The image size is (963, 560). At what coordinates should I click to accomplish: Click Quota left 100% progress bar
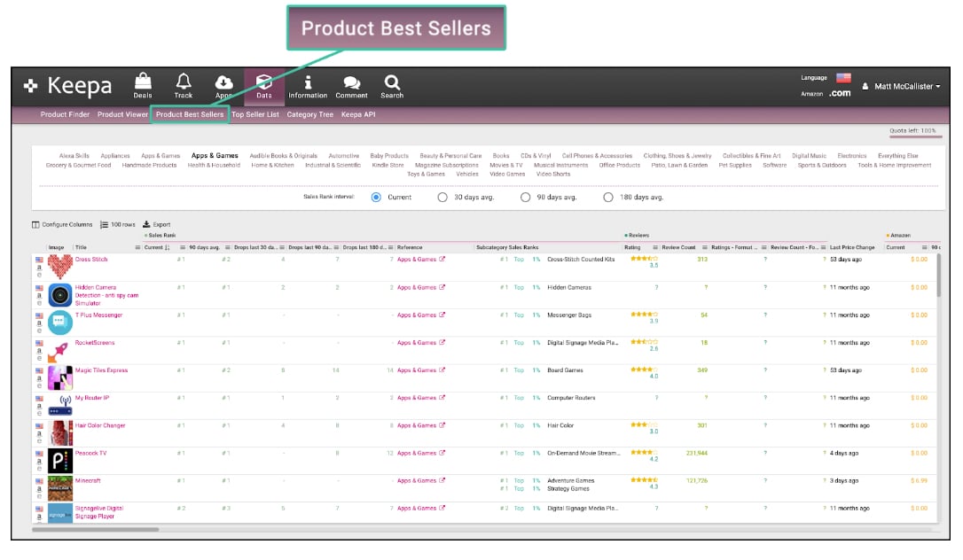(x=916, y=136)
